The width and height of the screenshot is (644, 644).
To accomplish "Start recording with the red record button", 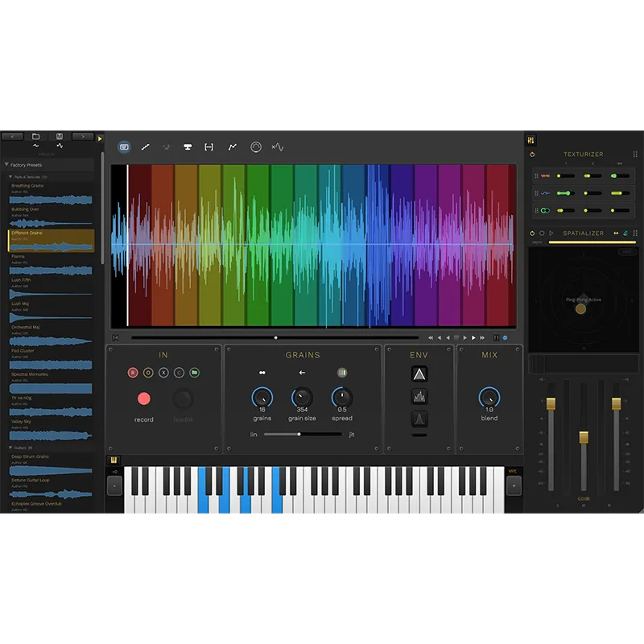I will (144, 398).
